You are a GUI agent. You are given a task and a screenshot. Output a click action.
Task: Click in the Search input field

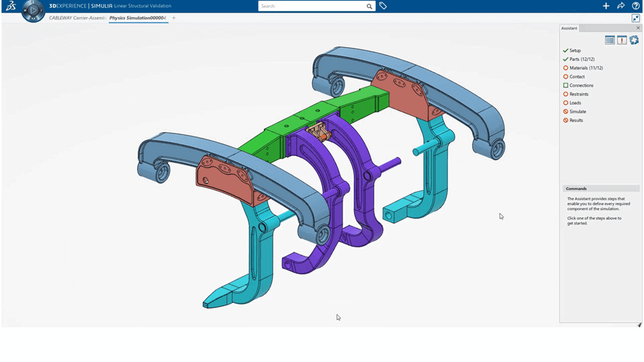[312, 7]
